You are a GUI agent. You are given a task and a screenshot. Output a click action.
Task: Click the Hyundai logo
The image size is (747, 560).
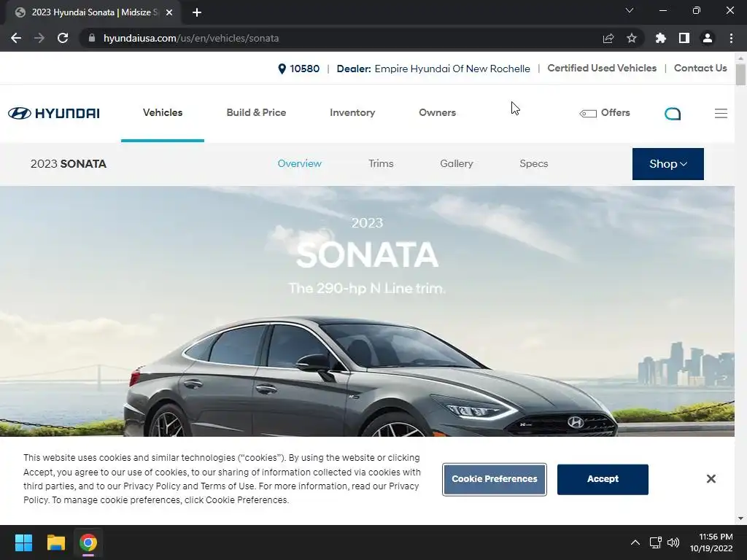(54, 113)
